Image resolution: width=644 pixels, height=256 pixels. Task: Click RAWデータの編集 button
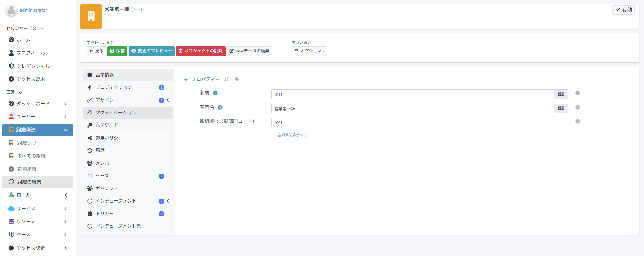249,51
